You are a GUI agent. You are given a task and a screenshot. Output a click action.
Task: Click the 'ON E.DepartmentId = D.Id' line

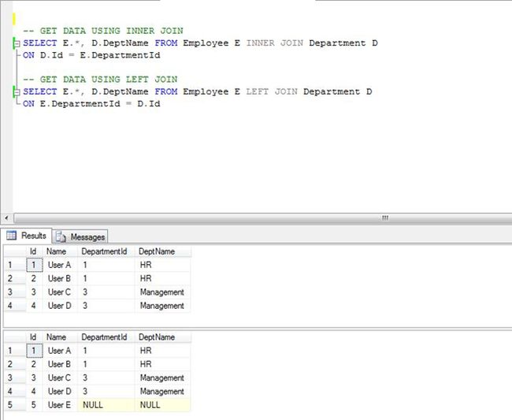point(91,104)
